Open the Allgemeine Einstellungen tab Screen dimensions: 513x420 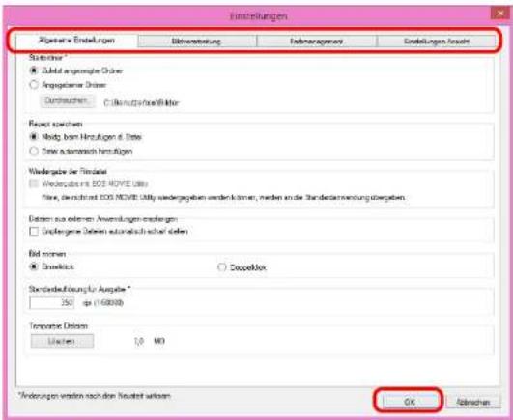pos(76,41)
